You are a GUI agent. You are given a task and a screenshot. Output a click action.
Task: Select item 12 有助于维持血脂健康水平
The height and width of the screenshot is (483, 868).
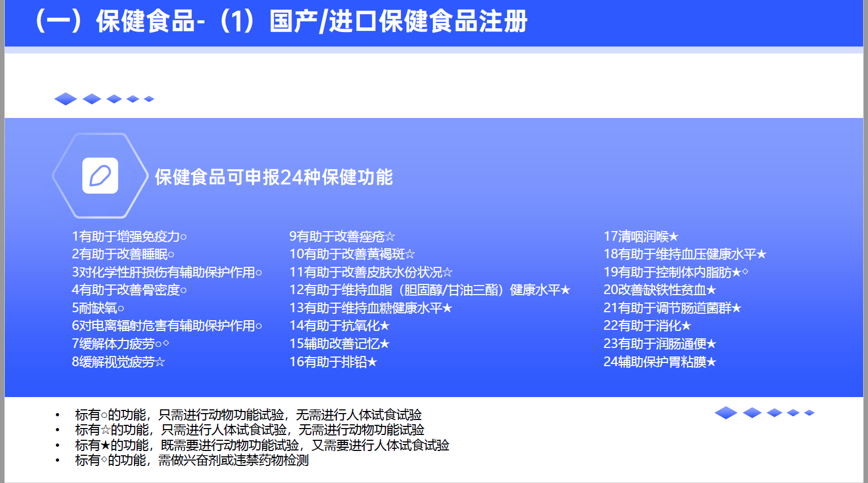coord(429,290)
